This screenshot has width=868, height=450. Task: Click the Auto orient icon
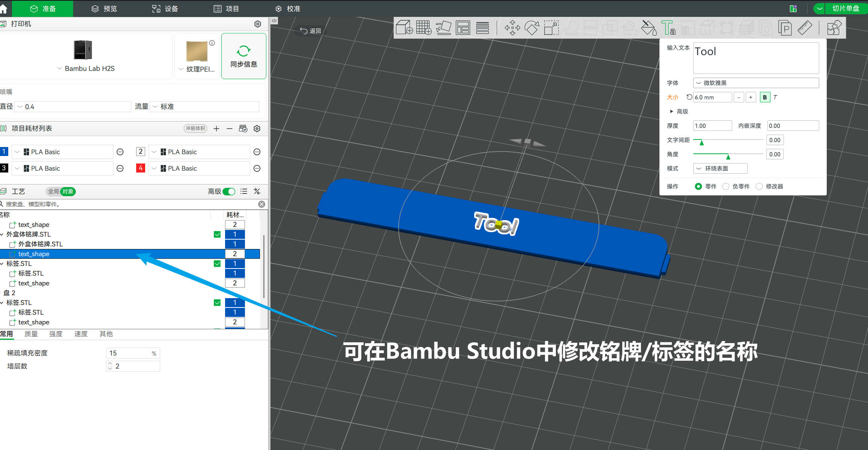tap(443, 28)
